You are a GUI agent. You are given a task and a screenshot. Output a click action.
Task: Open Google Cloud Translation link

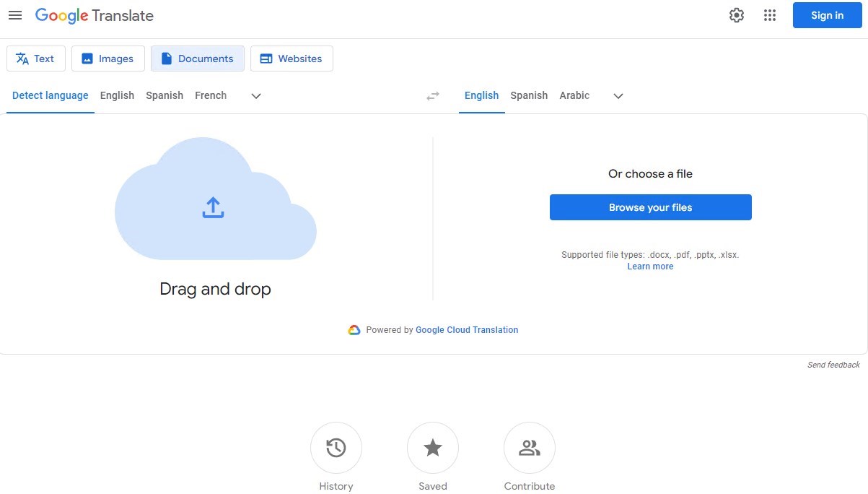tap(467, 330)
